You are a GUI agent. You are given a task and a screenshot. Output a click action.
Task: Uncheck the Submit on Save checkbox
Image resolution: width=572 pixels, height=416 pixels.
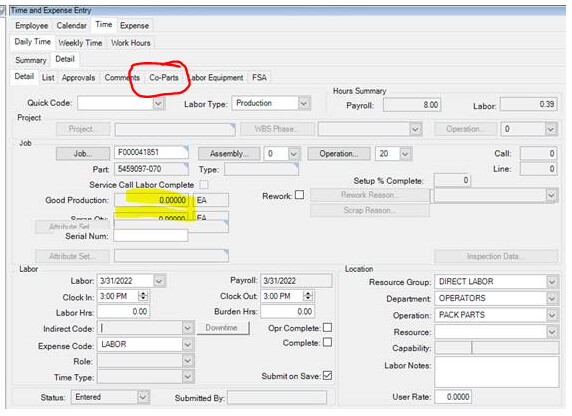pos(328,375)
